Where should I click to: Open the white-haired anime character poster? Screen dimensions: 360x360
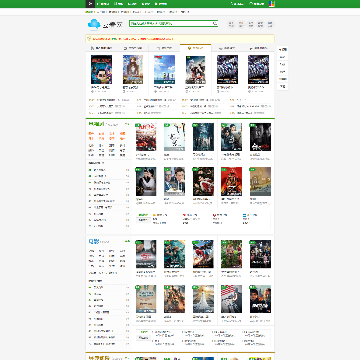(195, 69)
